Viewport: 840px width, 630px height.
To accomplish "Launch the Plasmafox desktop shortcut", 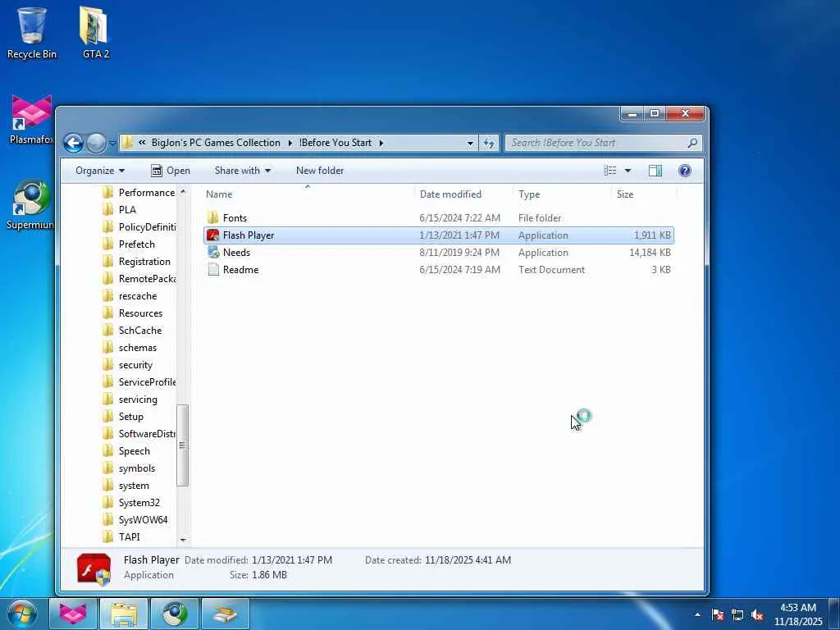I will coord(32,119).
